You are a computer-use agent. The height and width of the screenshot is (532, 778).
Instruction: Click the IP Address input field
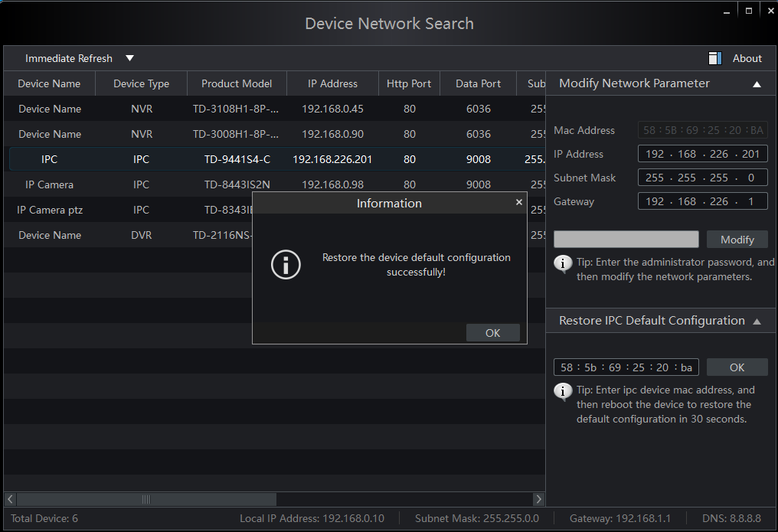point(703,154)
